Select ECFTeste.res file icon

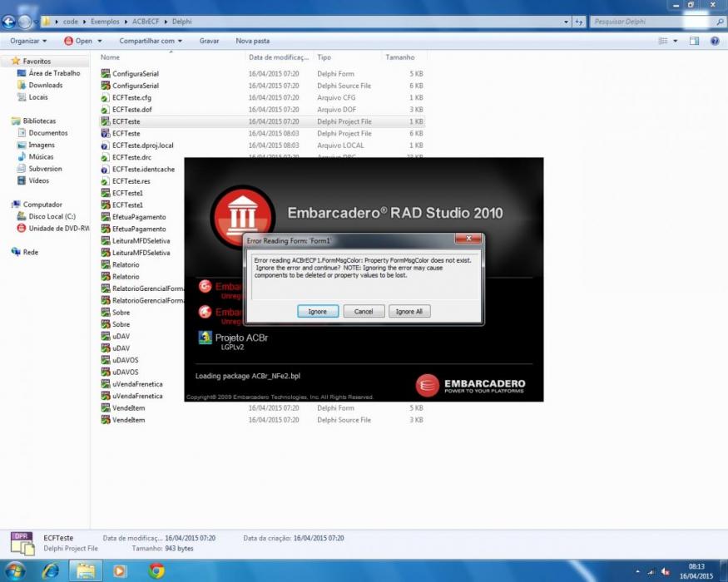pyautogui.click(x=106, y=181)
